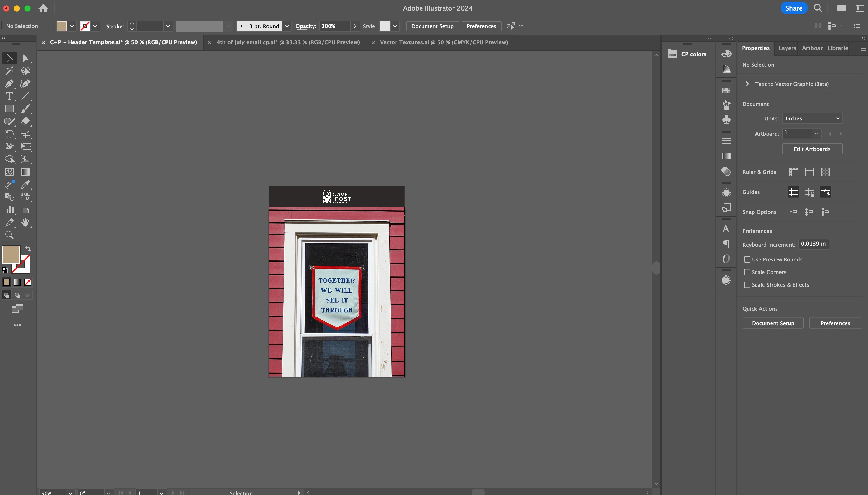This screenshot has height=495, width=868.
Task: Click the blue Share button
Action: click(794, 8)
